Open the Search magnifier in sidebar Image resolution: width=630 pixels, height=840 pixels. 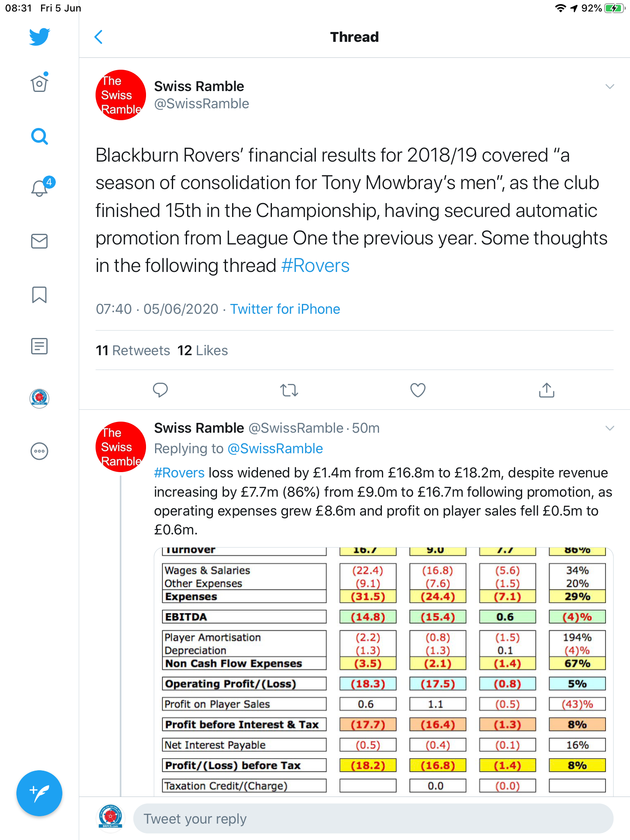point(39,136)
